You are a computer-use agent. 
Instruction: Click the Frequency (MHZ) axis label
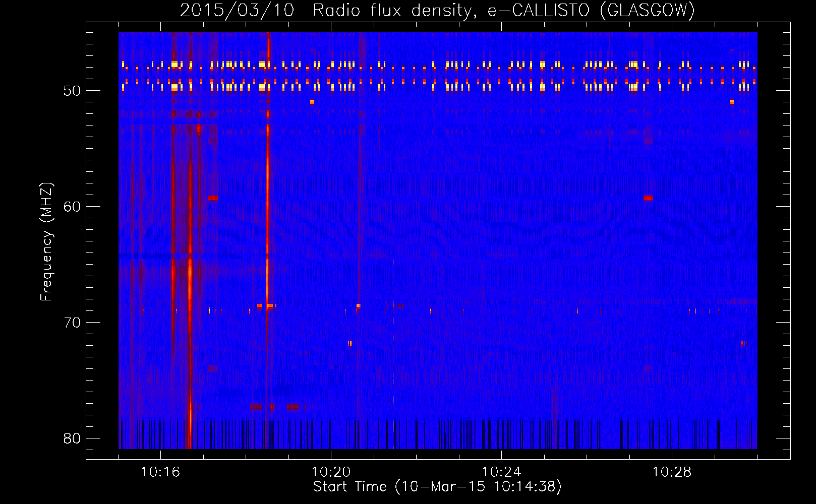[46, 241]
